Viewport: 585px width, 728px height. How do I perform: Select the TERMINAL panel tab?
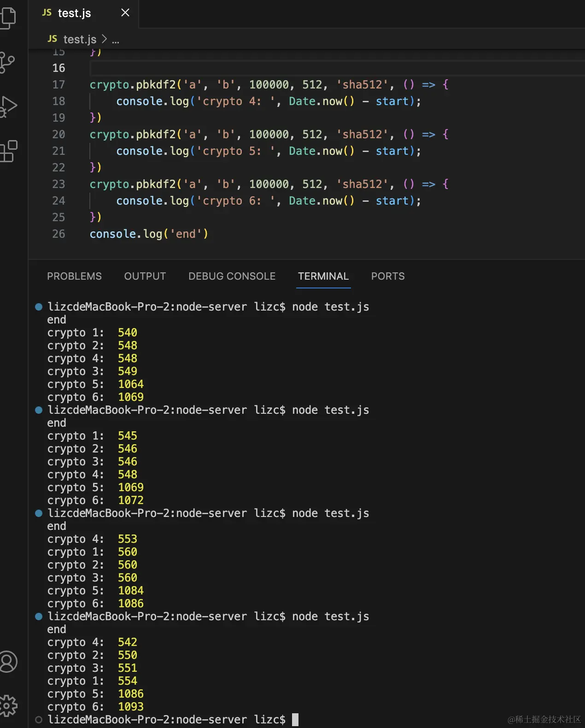pyautogui.click(x=323, y=276)
